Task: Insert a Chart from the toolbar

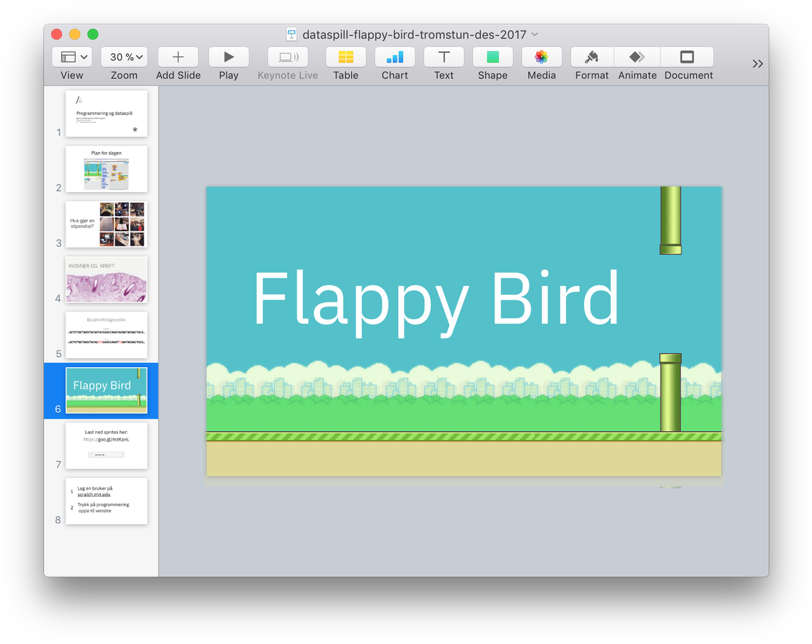Action: click(x=395, y=57)
